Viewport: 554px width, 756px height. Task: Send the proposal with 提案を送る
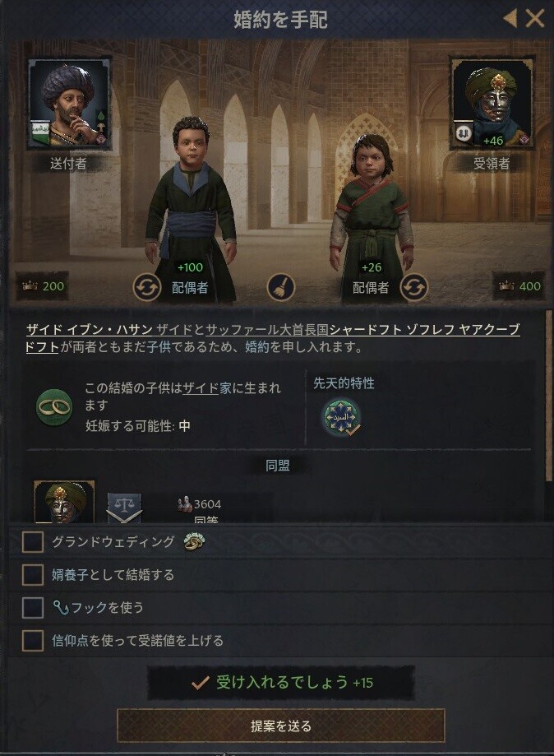[281, 726]
